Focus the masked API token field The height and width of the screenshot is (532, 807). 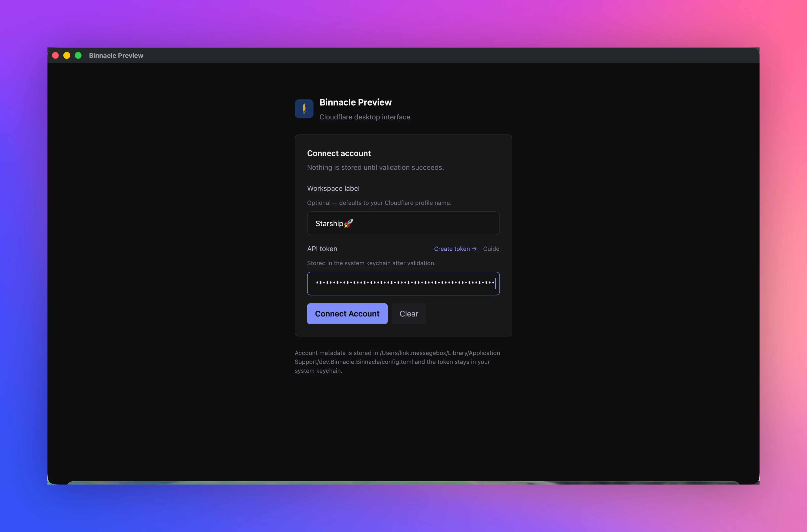403,283
